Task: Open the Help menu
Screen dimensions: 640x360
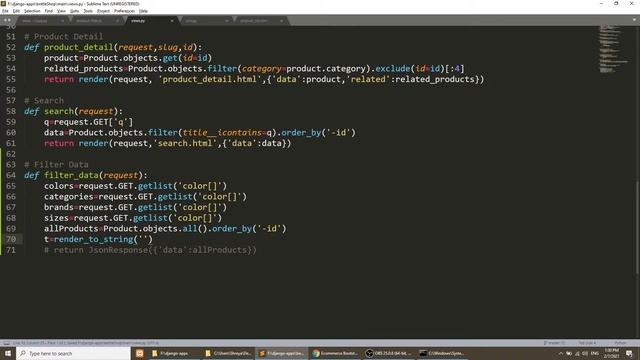Action: click(143, 11)
